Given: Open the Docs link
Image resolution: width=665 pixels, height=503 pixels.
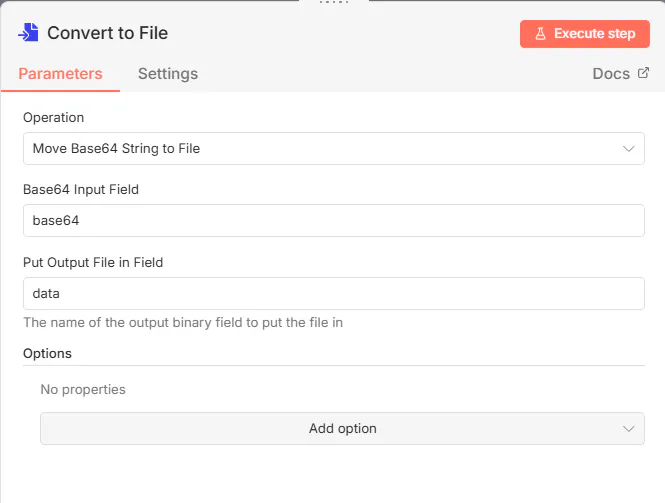Looking at the screenshot, I should (x=611, y=74).
